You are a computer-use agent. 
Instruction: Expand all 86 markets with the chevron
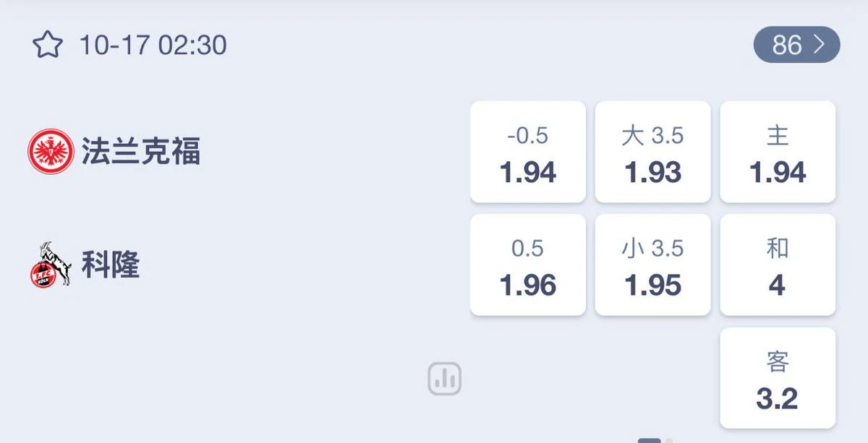[819, 45]
